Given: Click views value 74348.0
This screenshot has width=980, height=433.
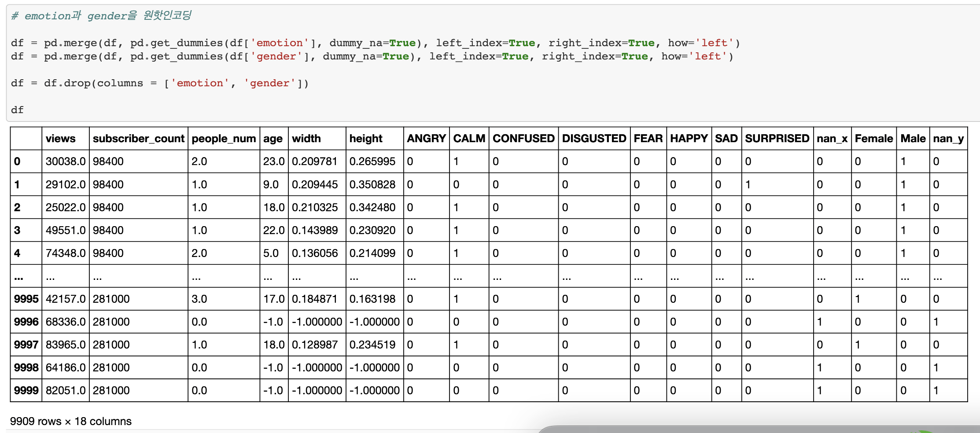Looking at the screenshot, I should tap(66, 253).
